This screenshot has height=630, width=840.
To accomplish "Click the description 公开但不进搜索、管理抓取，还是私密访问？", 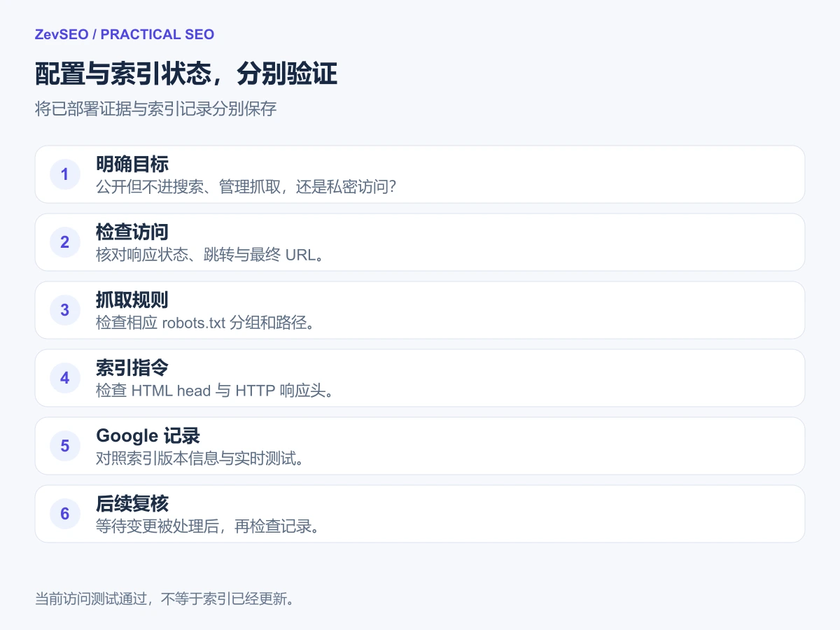I will click(247, 187).
